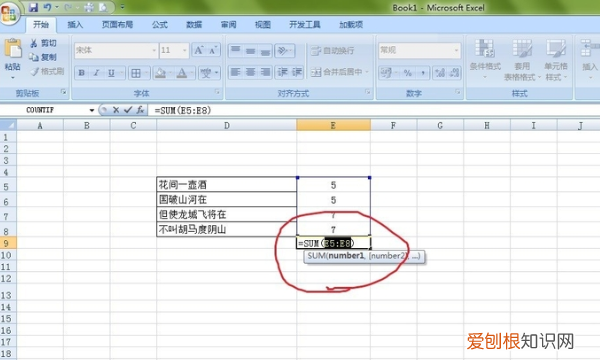600x360 pixels.
Task: Switch to 公式 tab
Action: 160,25
